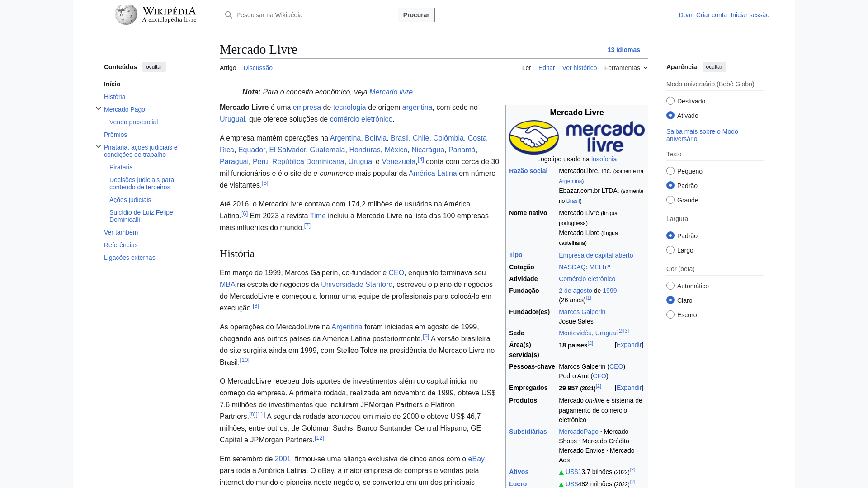Open the 13 idiomas language selector
The width and height of the screenshot is (868, 488).
[x=624, y=50]
